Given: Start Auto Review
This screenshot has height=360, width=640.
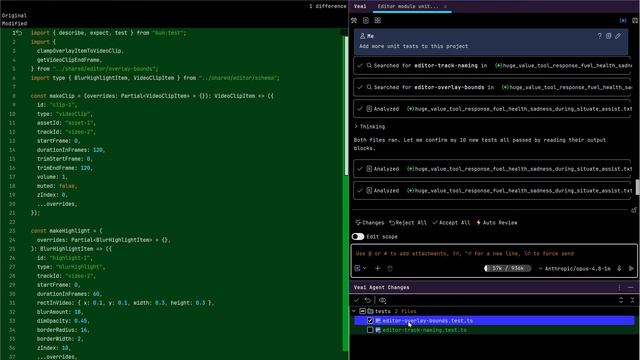Looking at the screenshot, I should pyautogui.click(x=497, y=223).
